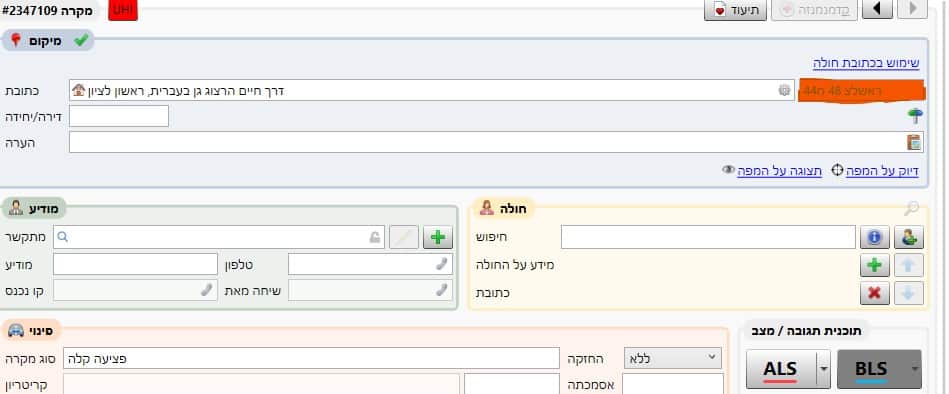949x394 pixels.
Task: Click the faded magnifier in חולה panel
Action: (x=911, y=209)
